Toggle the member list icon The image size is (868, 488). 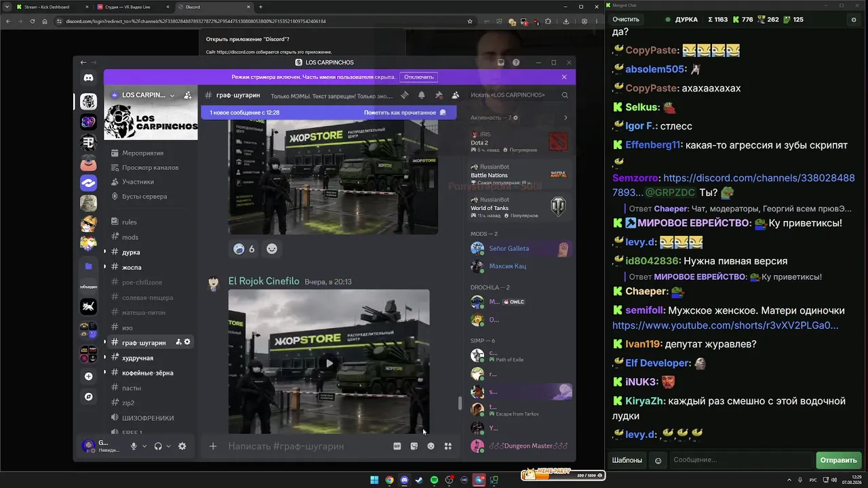tap(456, 96)
